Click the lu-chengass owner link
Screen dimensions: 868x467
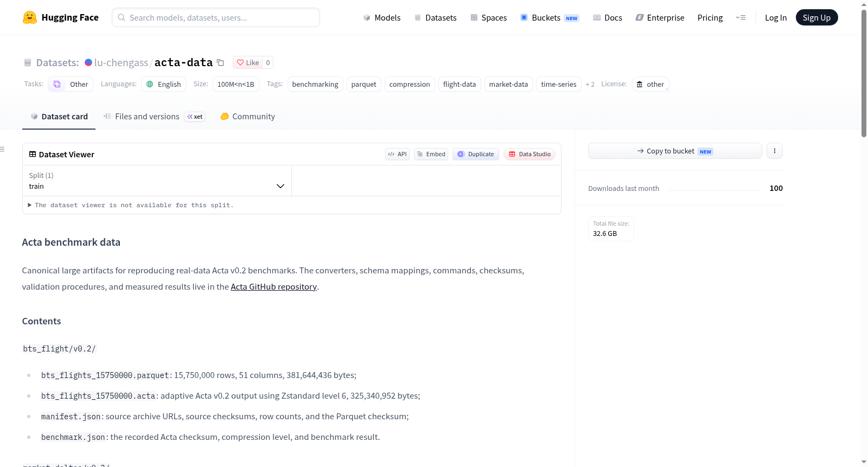click(x=121, y=62)
